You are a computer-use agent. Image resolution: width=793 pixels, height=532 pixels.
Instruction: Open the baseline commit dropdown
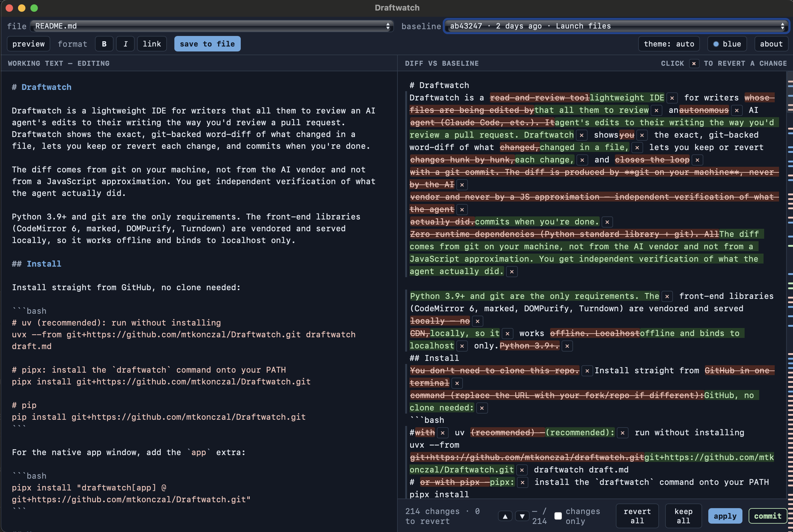pos(616,26)
